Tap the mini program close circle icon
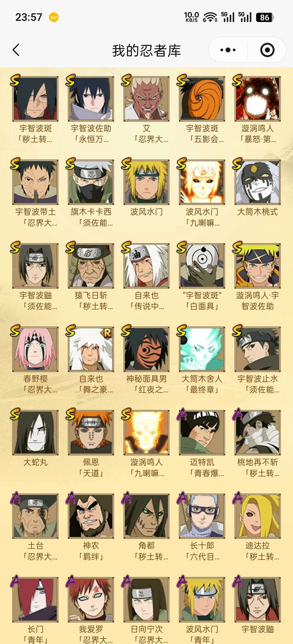The image size is (293, 644). [x=267, y=50]
